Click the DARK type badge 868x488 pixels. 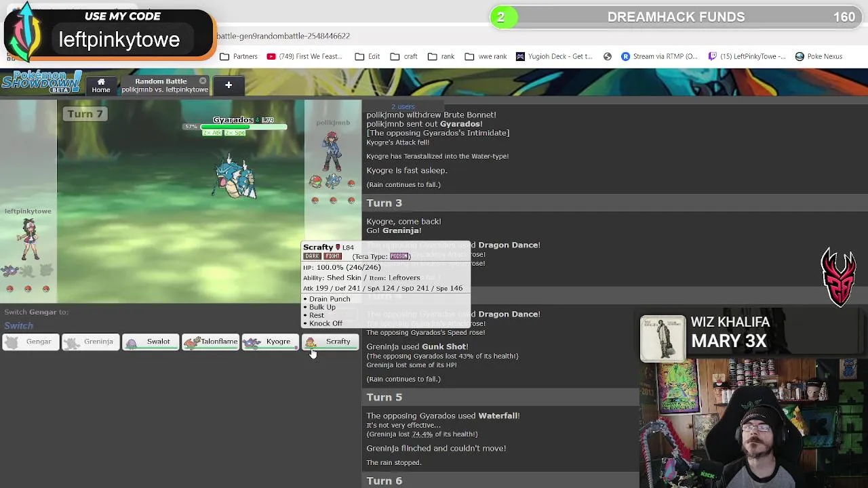(312, 256)
